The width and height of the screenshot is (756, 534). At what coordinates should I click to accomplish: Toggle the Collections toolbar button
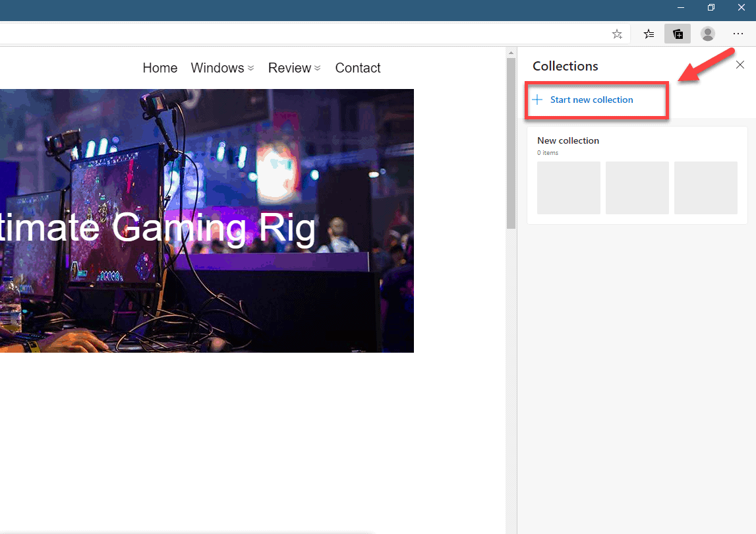(678, 34)
